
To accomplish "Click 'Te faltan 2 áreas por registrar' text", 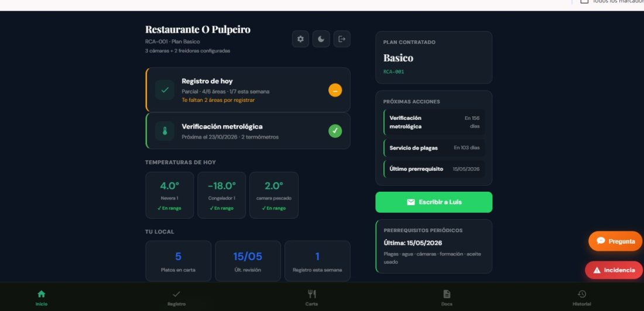I will [x=218, y=100].
